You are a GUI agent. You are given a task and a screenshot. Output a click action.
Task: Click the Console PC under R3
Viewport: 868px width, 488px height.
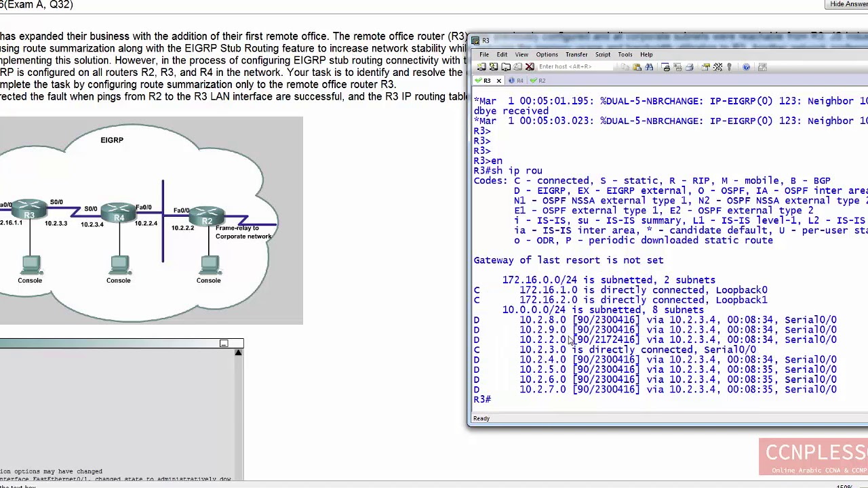(31, 266)
